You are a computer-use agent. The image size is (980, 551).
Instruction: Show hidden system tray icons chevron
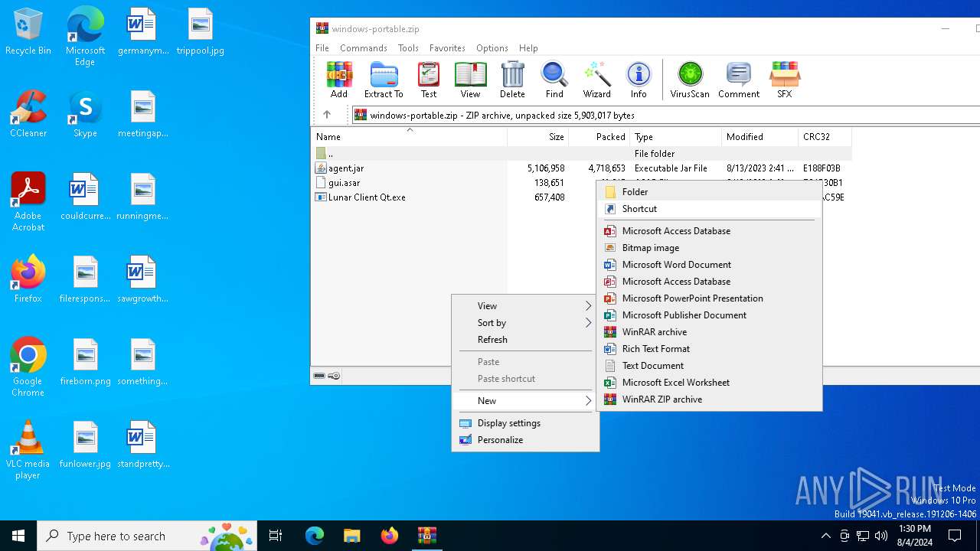click(825, 536)
